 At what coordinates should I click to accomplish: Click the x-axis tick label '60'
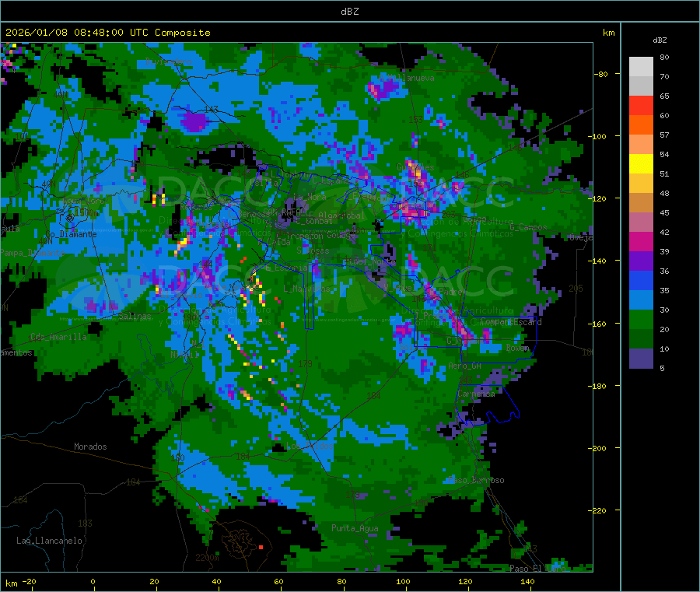(278, 581)
